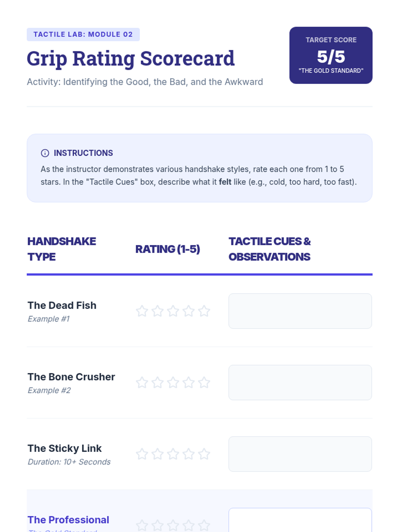Rate The Dead Fish one star
This screenshot has height=532, width=399.
pos(142,311)
